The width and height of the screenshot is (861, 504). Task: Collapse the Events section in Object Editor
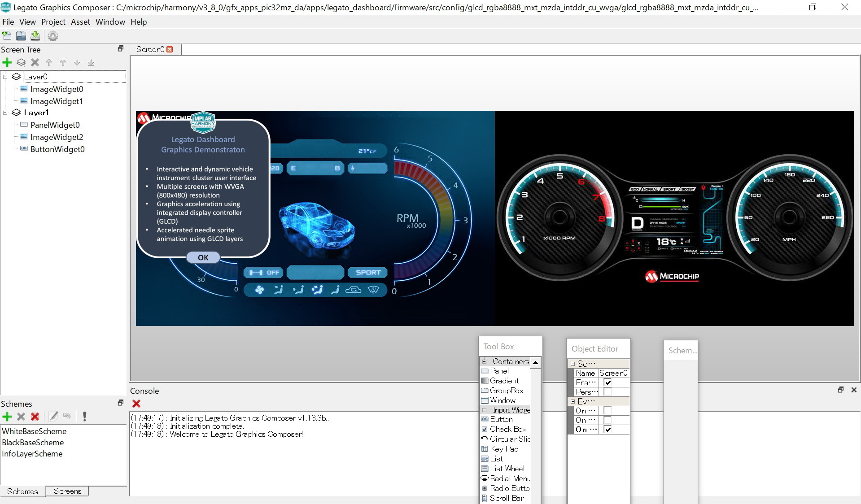[x=573, y=401]
